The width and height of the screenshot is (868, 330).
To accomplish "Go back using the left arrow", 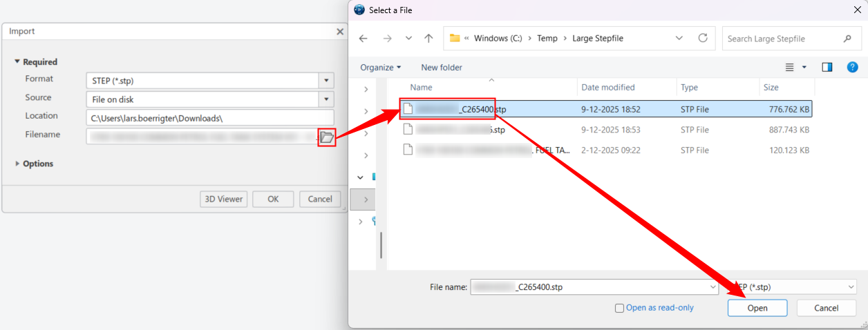I will click(x=364, y=39).
